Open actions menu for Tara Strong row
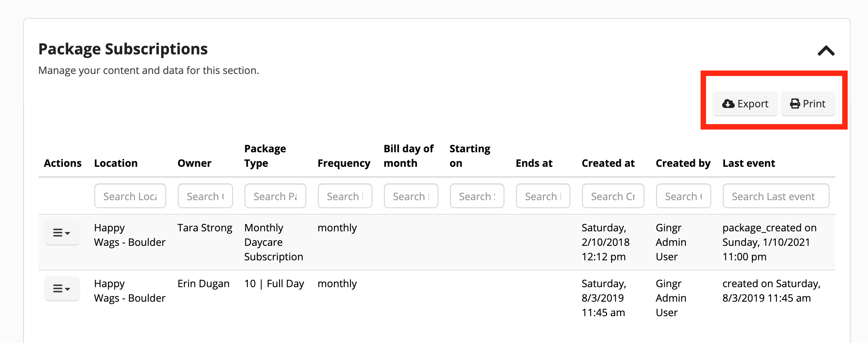The image size is (868, 343). (62, 232)
